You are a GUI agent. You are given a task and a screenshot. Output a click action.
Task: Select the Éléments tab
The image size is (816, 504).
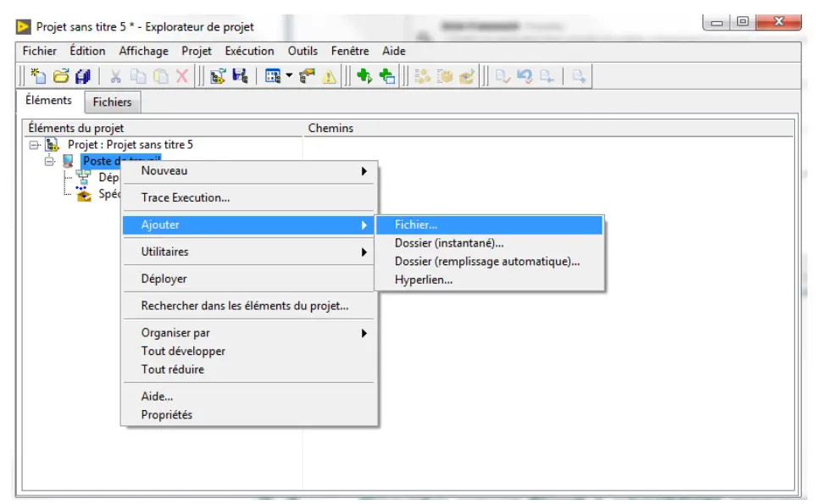(x=48, y=100)
